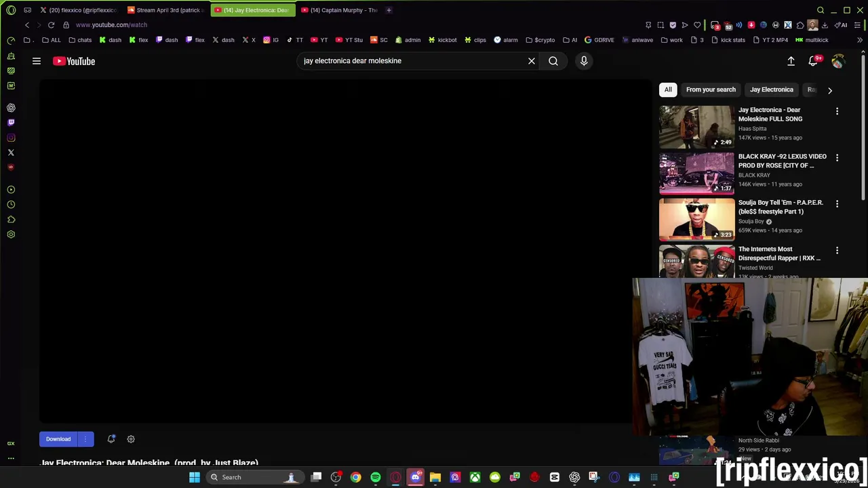Search tabs with the top-right magnifier
Viewport: 868px width, 488px height.
coord(821,10)
